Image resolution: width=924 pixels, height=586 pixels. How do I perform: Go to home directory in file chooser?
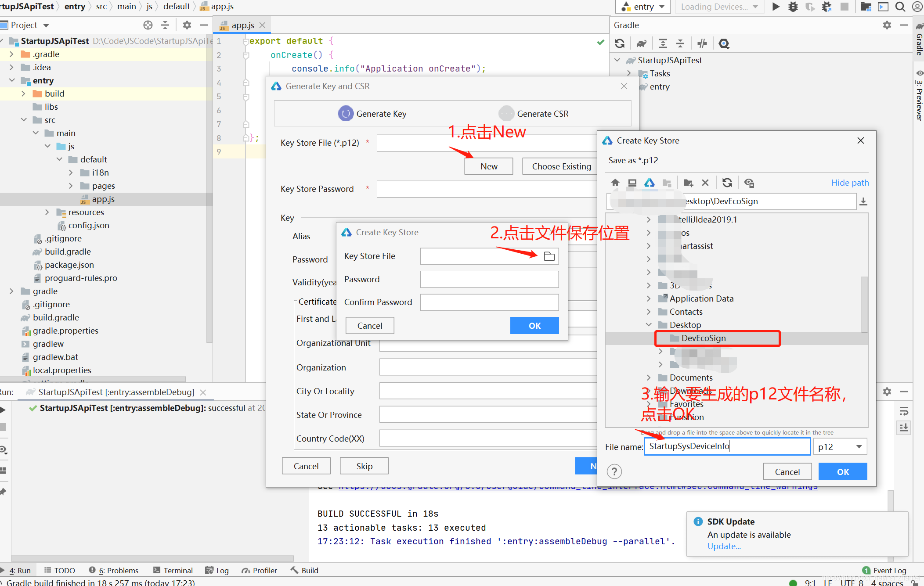[615, 183]
